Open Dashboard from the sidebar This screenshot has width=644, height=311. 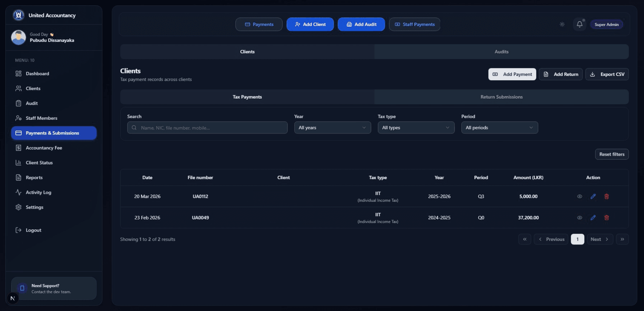tap(54, 74)
